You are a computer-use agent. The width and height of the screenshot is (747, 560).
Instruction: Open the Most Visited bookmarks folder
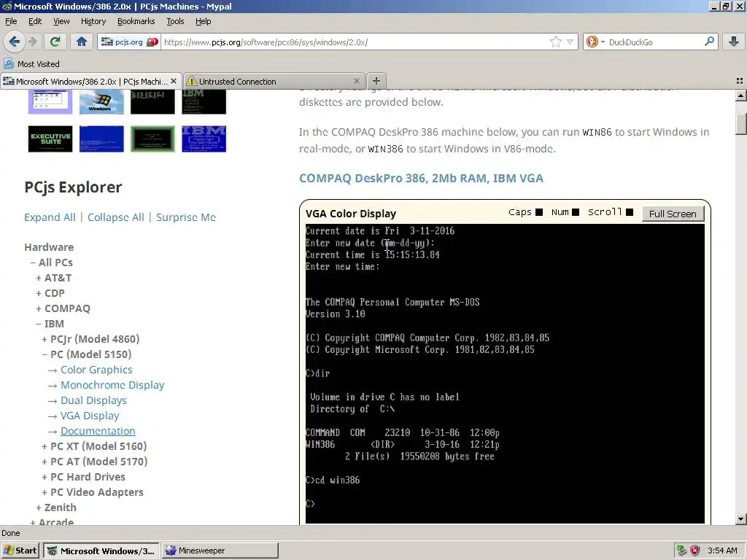(31, 64)
